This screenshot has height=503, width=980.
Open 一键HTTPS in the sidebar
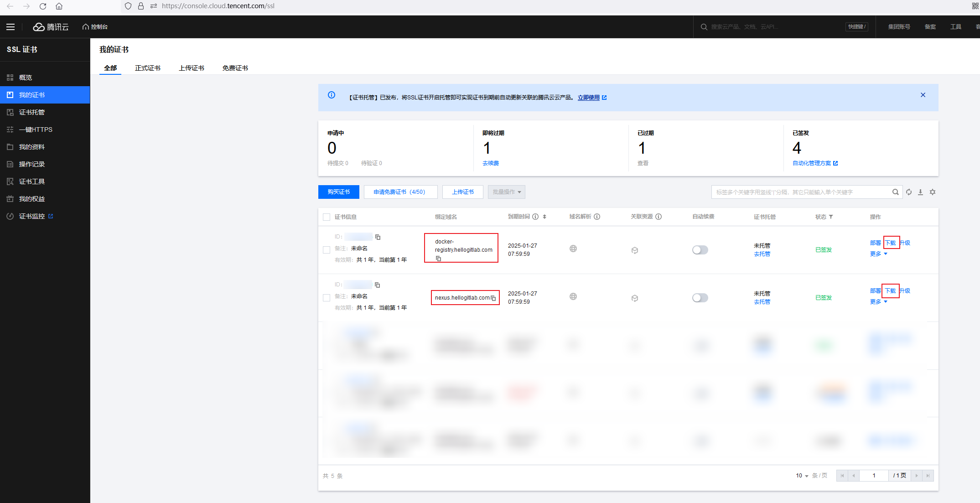[45, 130]
